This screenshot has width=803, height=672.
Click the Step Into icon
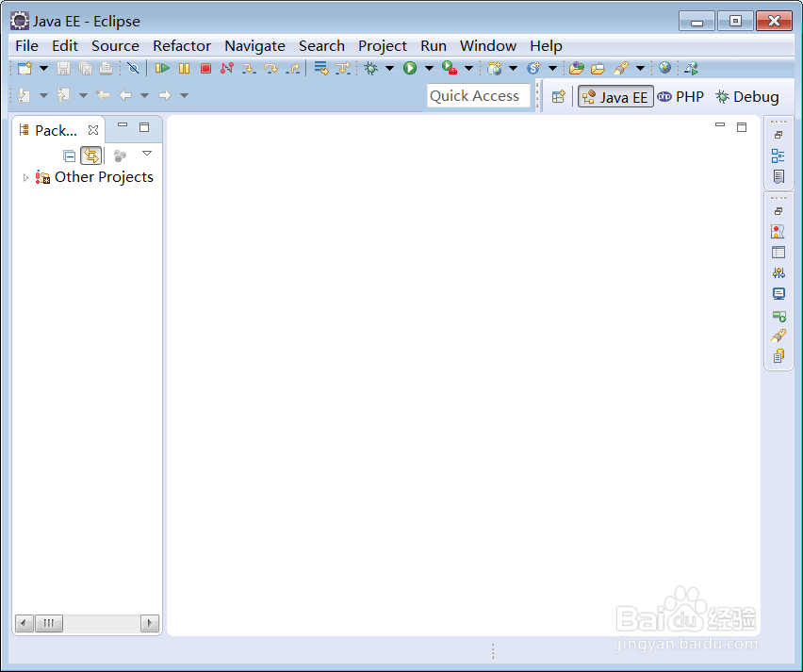point(249,68)
